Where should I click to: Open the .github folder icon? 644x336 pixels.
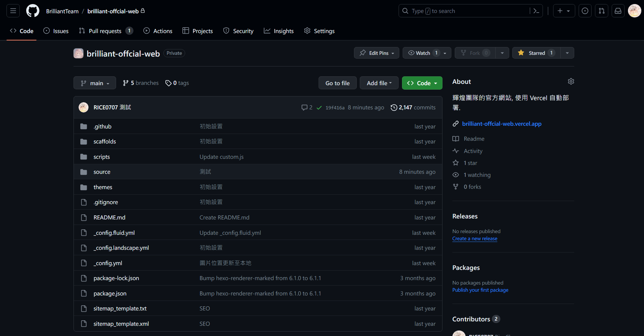[84, 126]
